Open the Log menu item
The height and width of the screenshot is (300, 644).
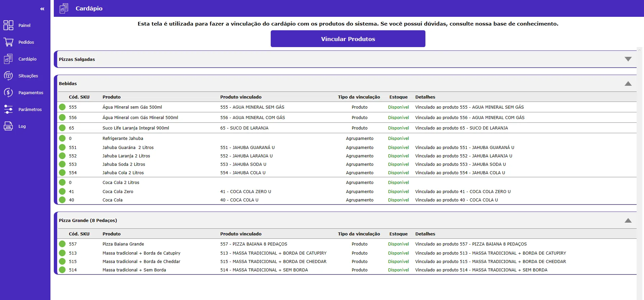coord(22,126)
